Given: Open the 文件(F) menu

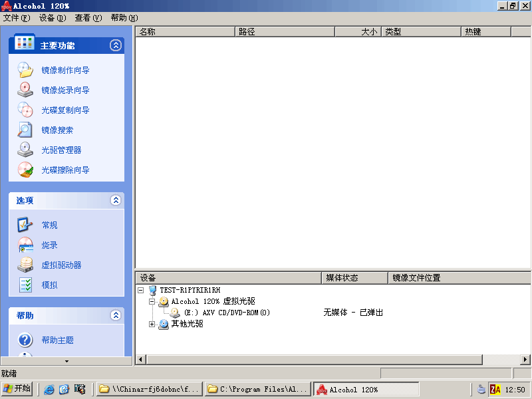Looking at the screenshot, I should point(17,18).
